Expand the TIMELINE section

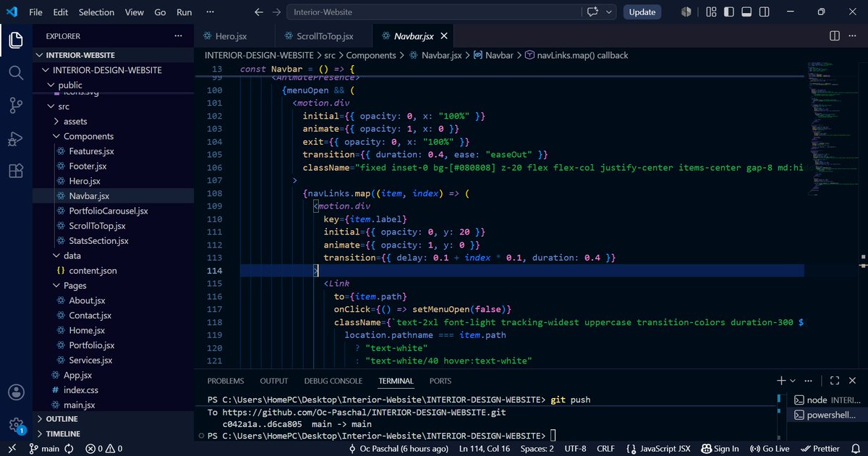(x=114, y=434)
